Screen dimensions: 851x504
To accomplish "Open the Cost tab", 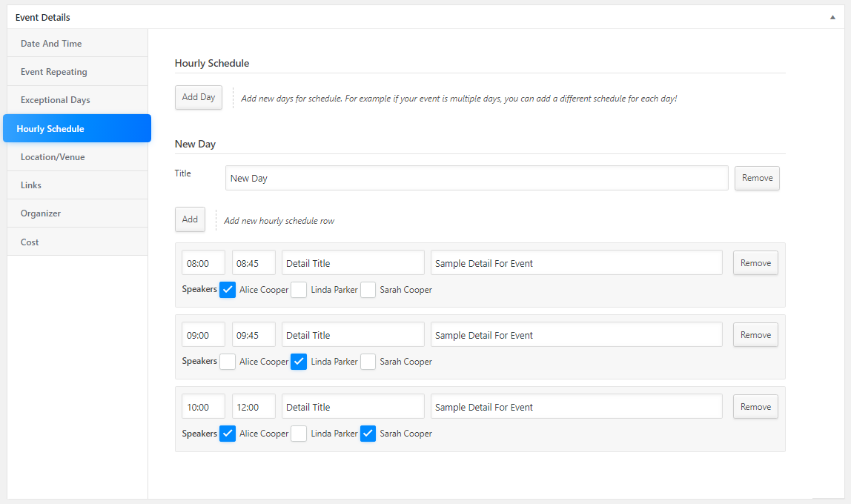I will click(30, 242).
